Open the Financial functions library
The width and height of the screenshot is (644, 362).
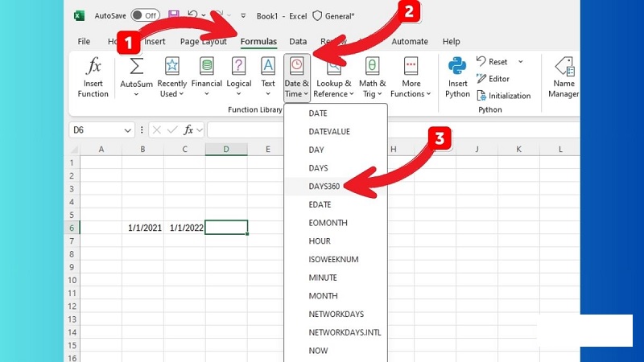(x=207, y=76)
